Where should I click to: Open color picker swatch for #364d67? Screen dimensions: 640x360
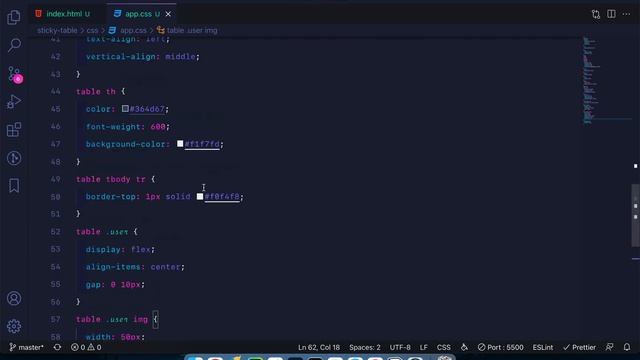(x=125, y=109)
